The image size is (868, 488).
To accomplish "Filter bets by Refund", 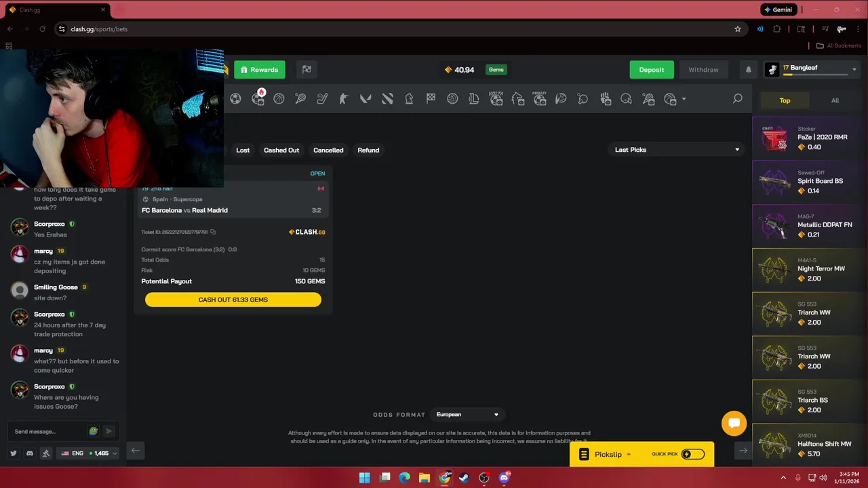I will [x=368, y=150].
